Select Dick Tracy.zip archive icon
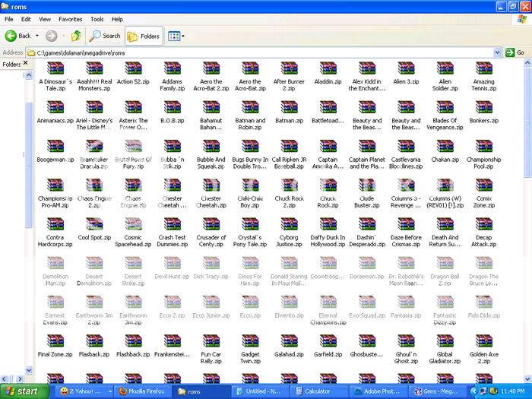The height and width of the screenshot is (399, 532). pos(211,263)
